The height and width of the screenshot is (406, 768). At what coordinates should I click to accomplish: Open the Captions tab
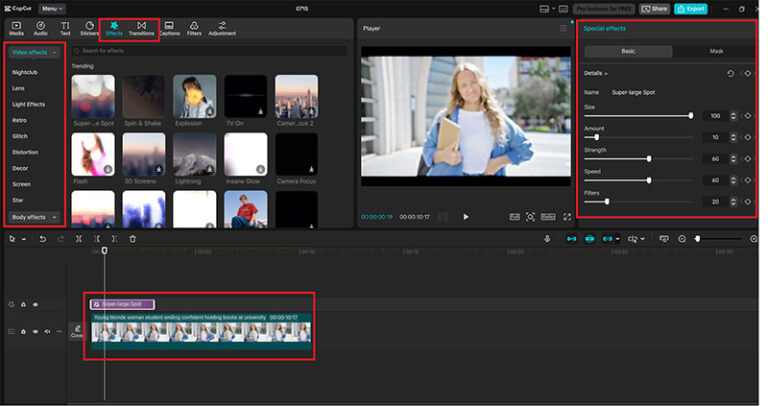click(x=169, y=28)
